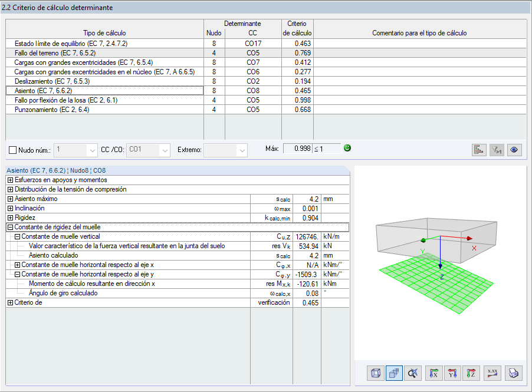Enable the Nudo núm. checkbox

click(x=12, y=150)
